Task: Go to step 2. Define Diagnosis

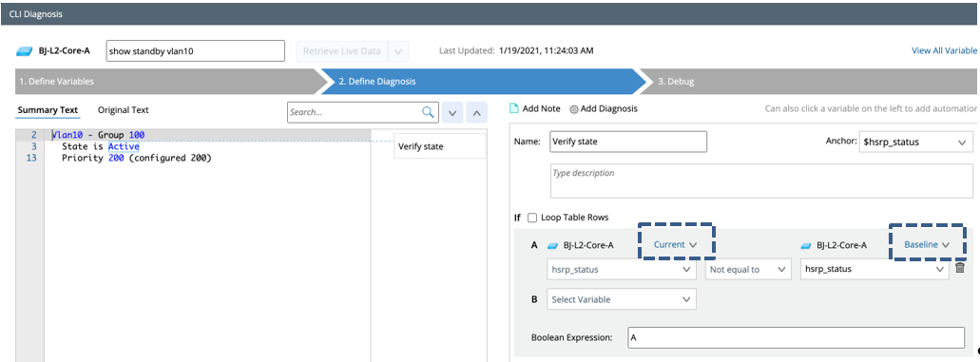Action: pos(485,82)
